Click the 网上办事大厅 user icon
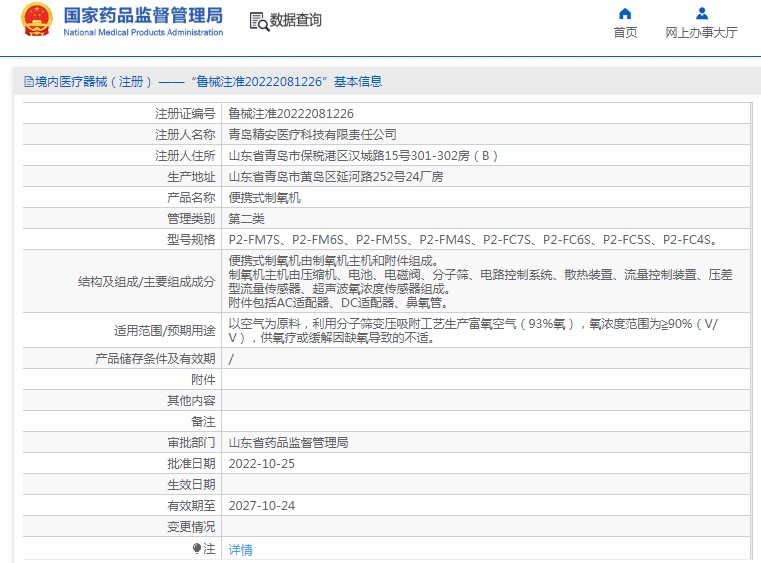 [x=702, y=13]
